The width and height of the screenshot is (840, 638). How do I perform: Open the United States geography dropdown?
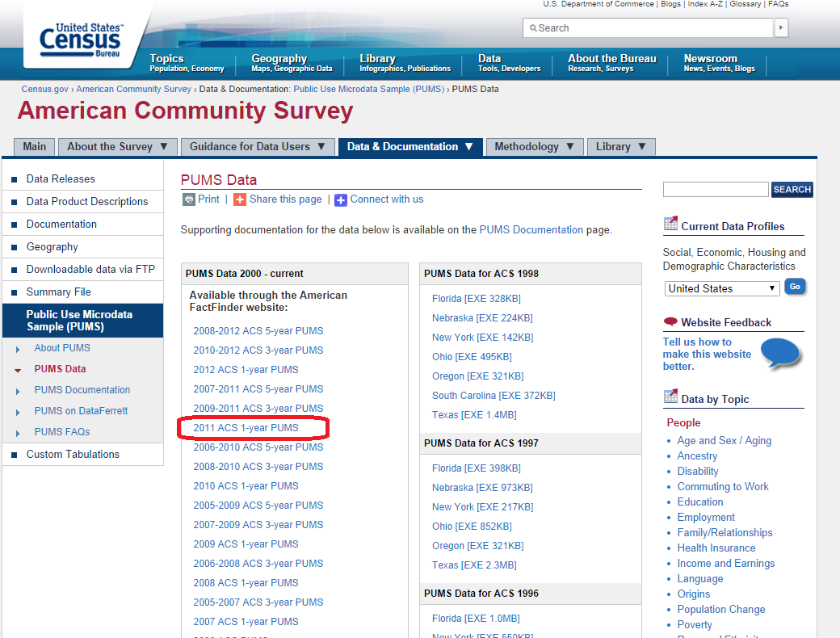coord(721,288)
